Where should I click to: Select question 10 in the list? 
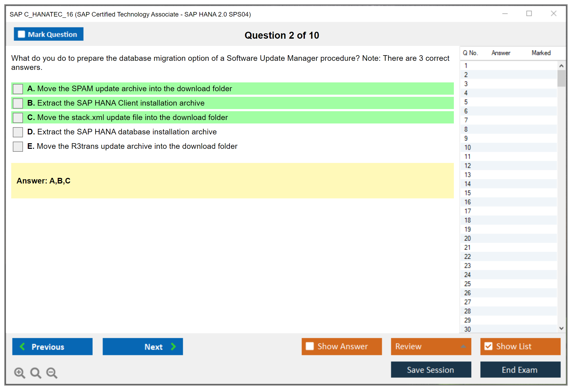[468, 147]
